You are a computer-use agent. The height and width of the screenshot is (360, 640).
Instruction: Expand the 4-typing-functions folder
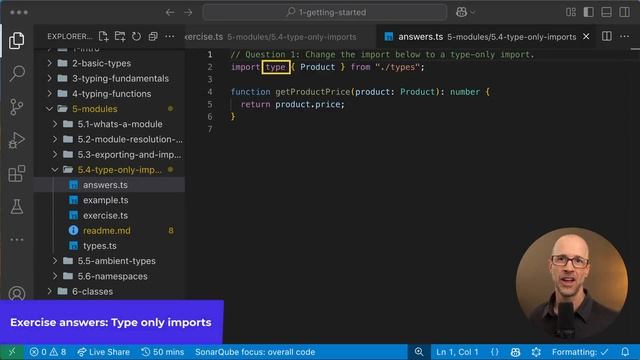click(109, 94)
